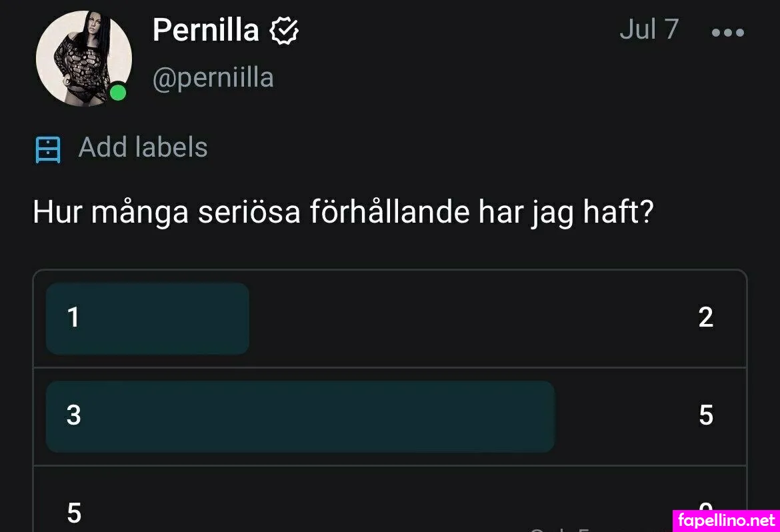Click the verified badge next to Pernilla

(284, 31)
